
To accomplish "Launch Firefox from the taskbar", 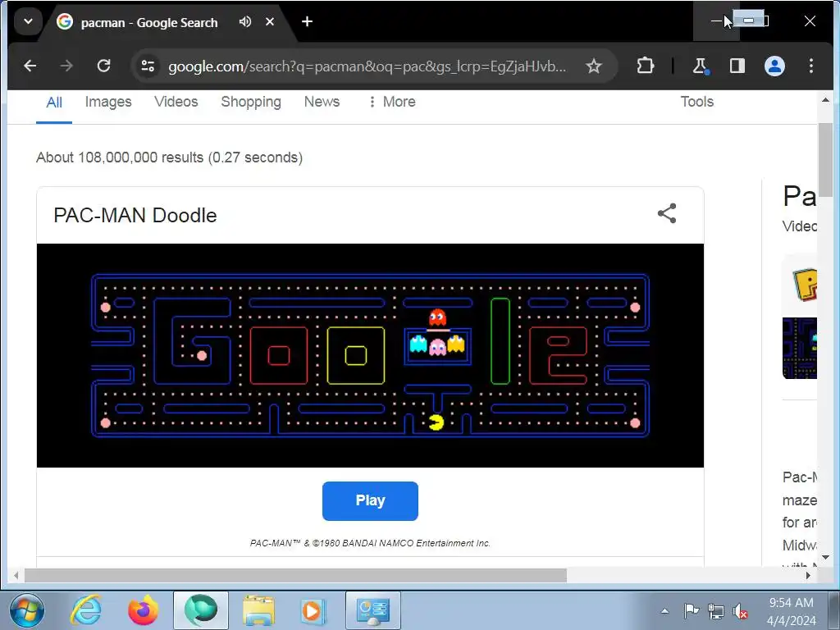I will 144,610.
